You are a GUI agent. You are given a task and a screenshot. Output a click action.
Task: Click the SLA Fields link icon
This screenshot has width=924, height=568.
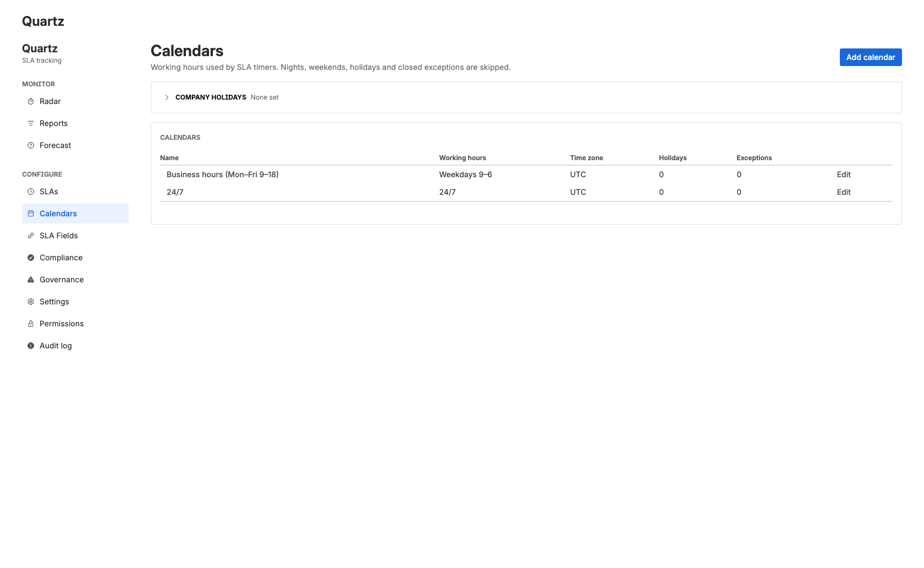31,236
